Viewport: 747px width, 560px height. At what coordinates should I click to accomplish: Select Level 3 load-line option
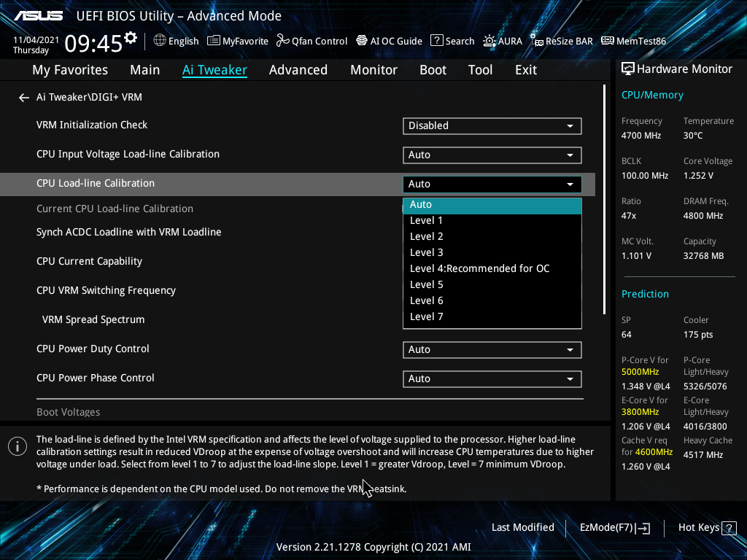pos(492,253)
